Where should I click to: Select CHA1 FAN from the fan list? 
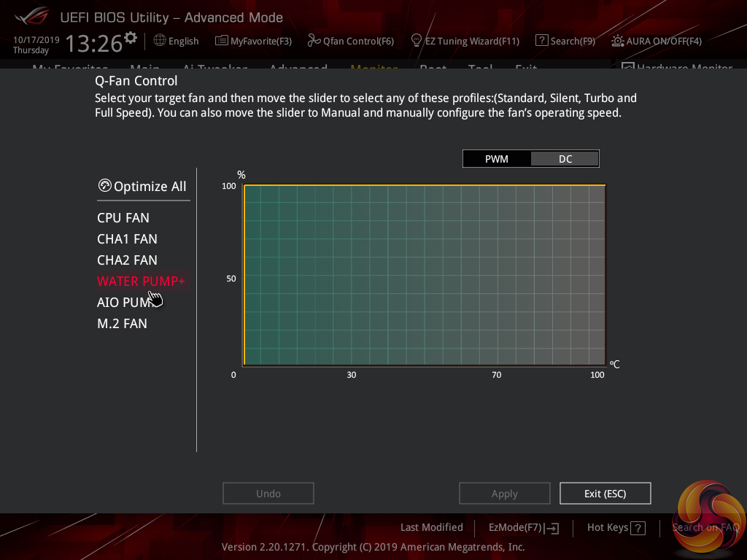pos(127,239)
